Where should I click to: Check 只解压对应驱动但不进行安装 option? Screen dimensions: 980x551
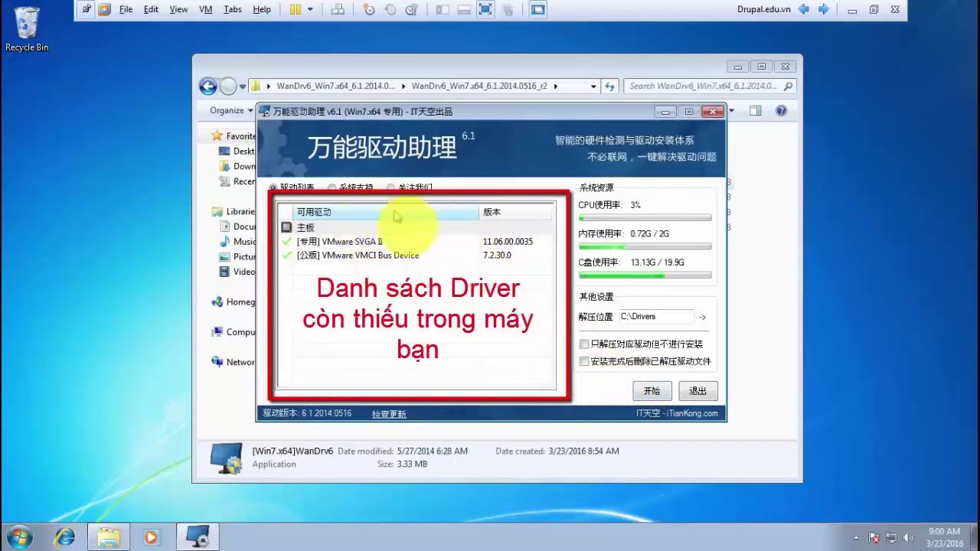584,344
